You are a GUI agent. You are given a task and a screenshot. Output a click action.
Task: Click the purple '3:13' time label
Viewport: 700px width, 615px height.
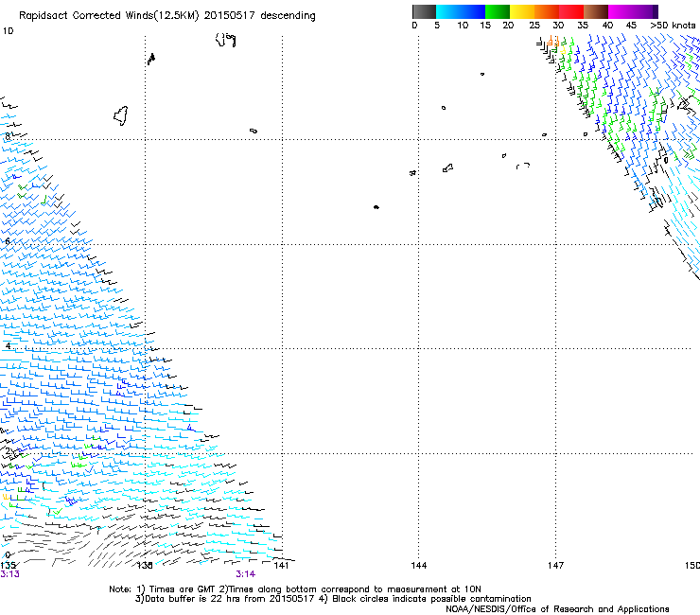[9, 574]
